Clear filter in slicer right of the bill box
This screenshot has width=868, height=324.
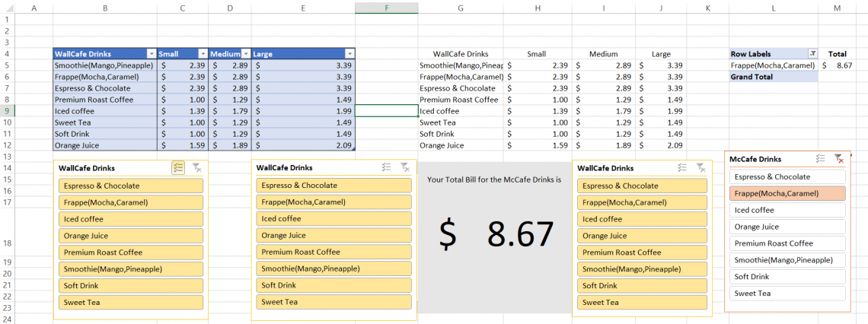(700, 168)
